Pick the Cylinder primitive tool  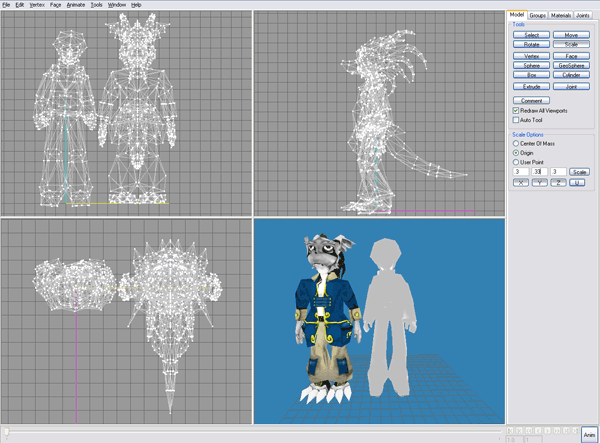[x=571, y=75]
